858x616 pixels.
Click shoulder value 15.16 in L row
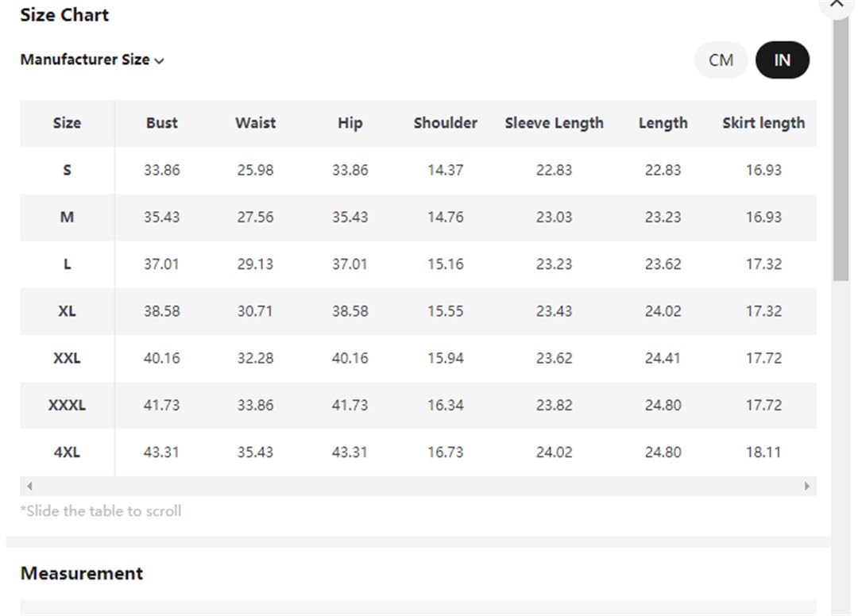point(446,264)
